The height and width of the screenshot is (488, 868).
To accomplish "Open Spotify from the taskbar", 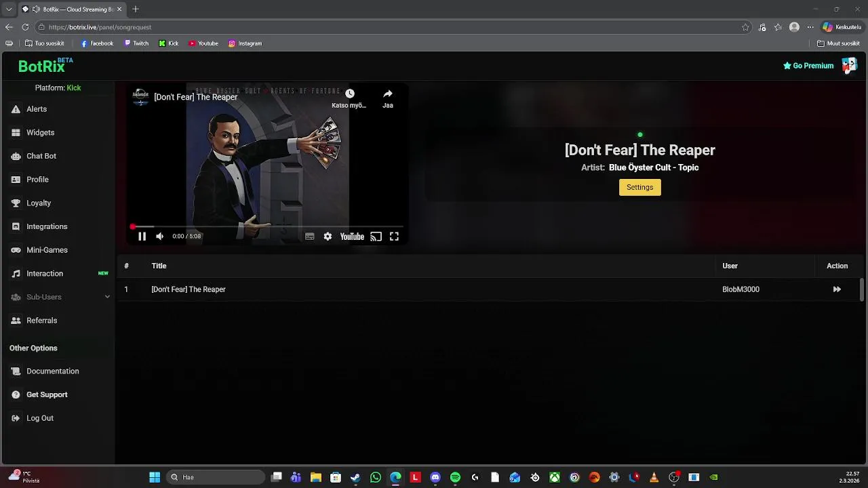I will (455, 477).
